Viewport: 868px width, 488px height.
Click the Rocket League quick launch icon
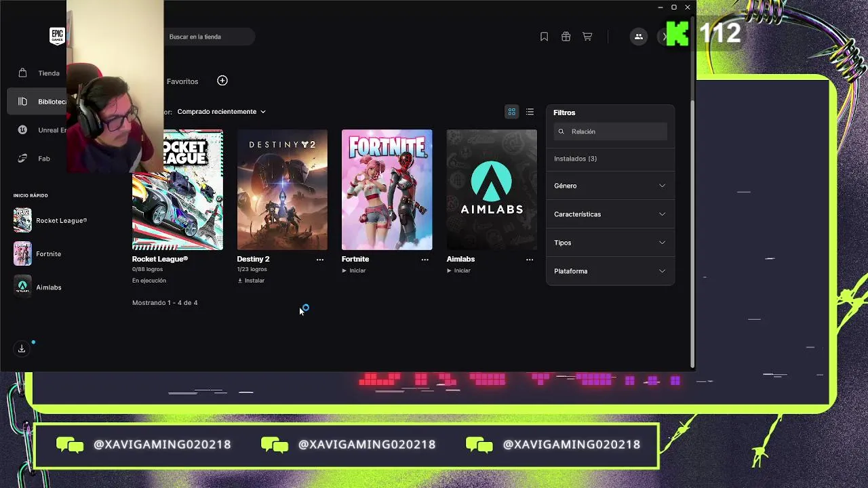(22, 220)
